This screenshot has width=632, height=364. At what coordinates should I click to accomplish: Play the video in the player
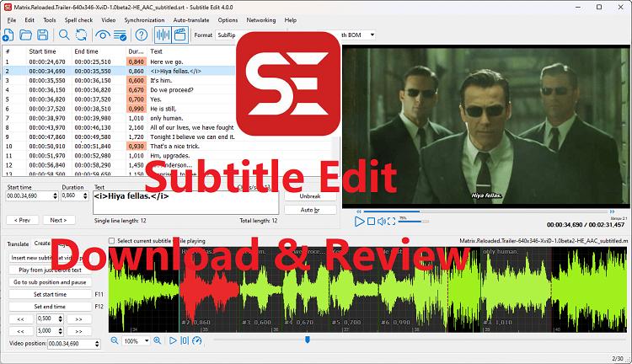point(360,221)
